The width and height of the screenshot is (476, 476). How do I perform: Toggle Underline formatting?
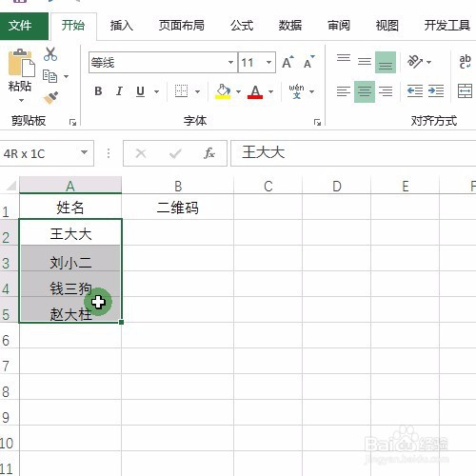(140, 91)
